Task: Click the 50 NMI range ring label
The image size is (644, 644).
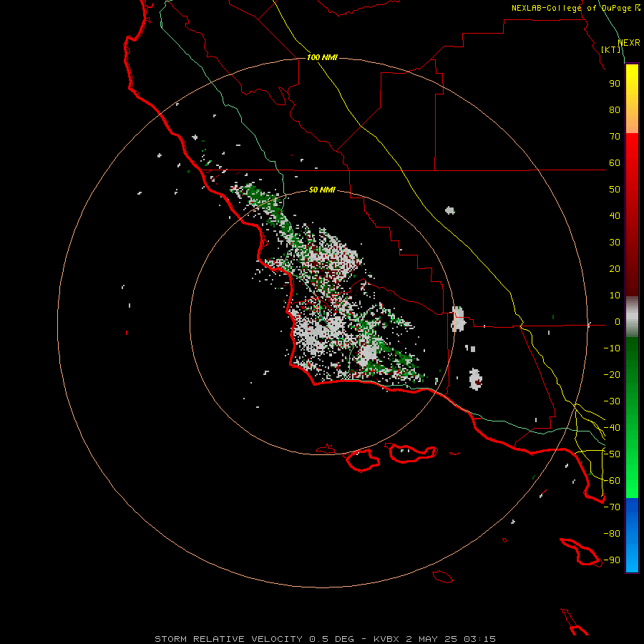Action: [322, 190]
